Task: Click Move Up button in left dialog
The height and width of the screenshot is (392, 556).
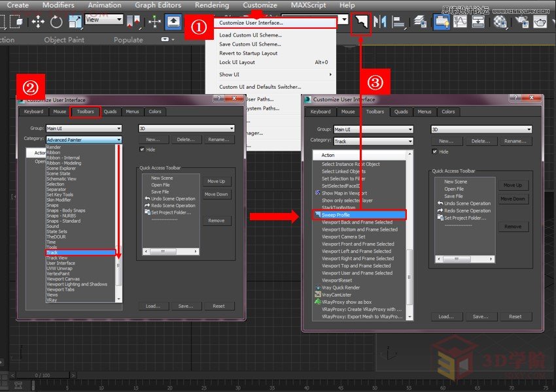Action: click(x=217, y=181)
